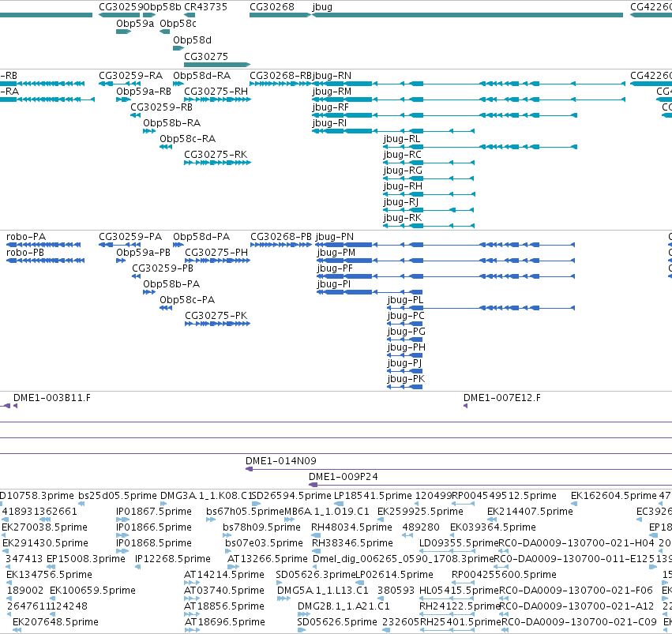Select the LD09355.5prime EST label

click(x=459, y=543)
